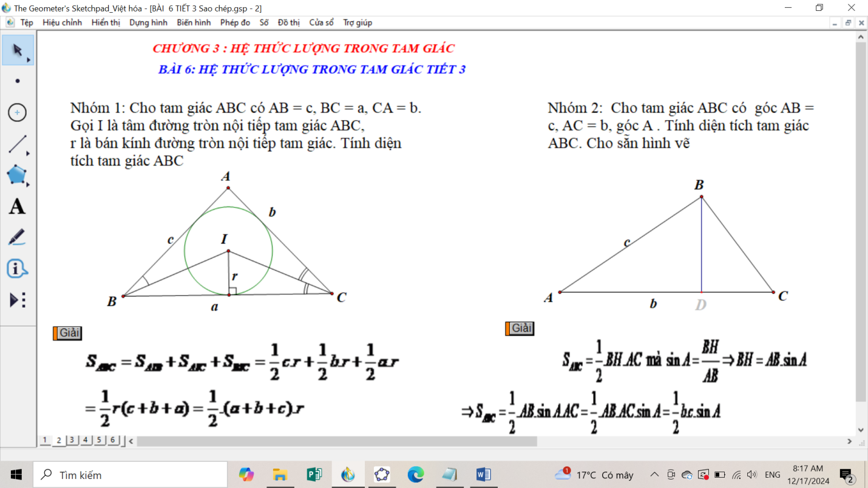Switch to page tab 6
This screenshot has height=488, width=868.
coord(112,440)
